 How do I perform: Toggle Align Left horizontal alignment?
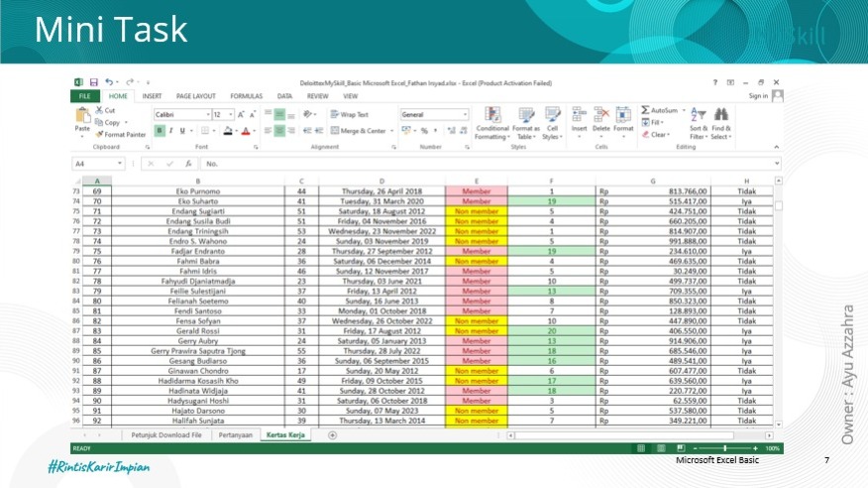click(268, 131)
